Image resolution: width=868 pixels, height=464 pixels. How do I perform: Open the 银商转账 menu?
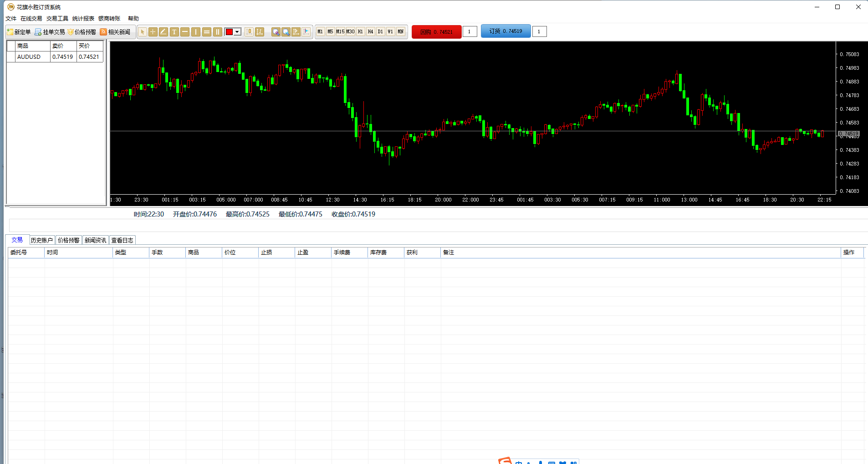coord(109,19)
